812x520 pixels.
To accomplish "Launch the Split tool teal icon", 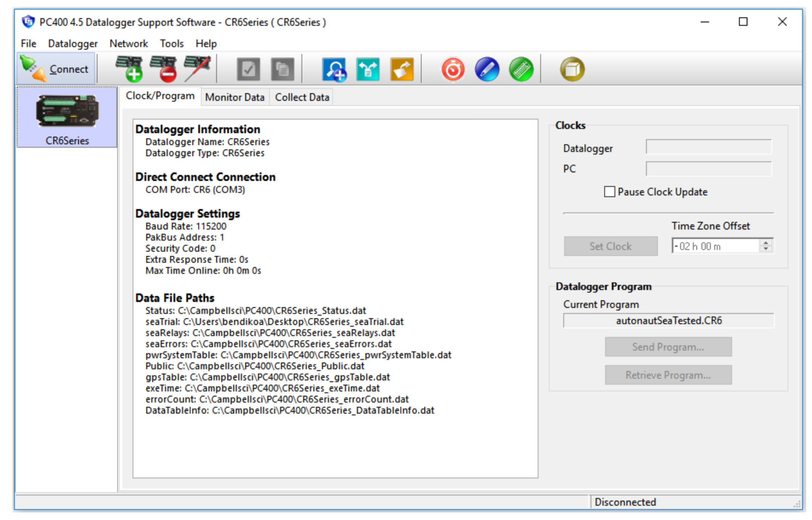I will 368,69.
